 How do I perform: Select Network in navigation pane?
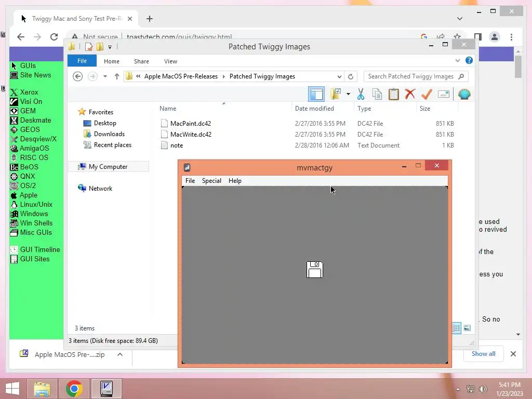(x=100, y=188)
